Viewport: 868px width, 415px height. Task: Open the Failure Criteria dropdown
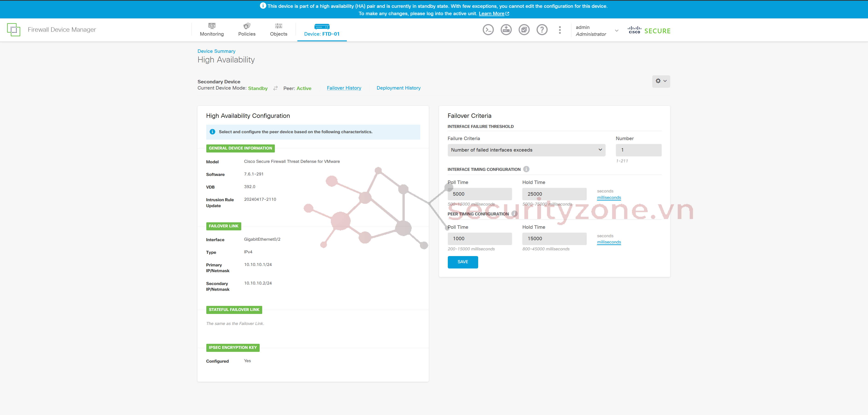[x=526, y=150]
